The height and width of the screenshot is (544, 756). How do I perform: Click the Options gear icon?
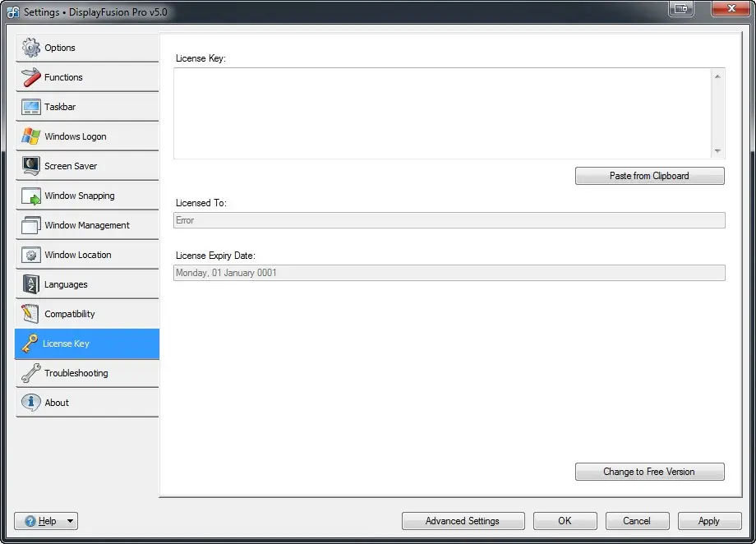(31, 48)
